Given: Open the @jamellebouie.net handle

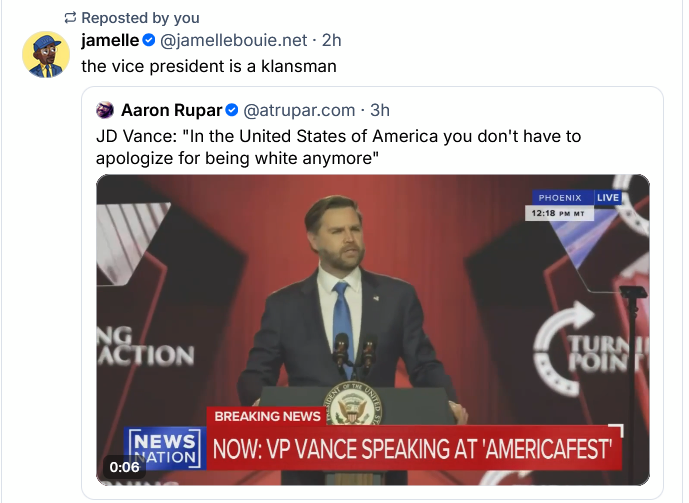Looking at the screenshot, I should click(234, 41).
